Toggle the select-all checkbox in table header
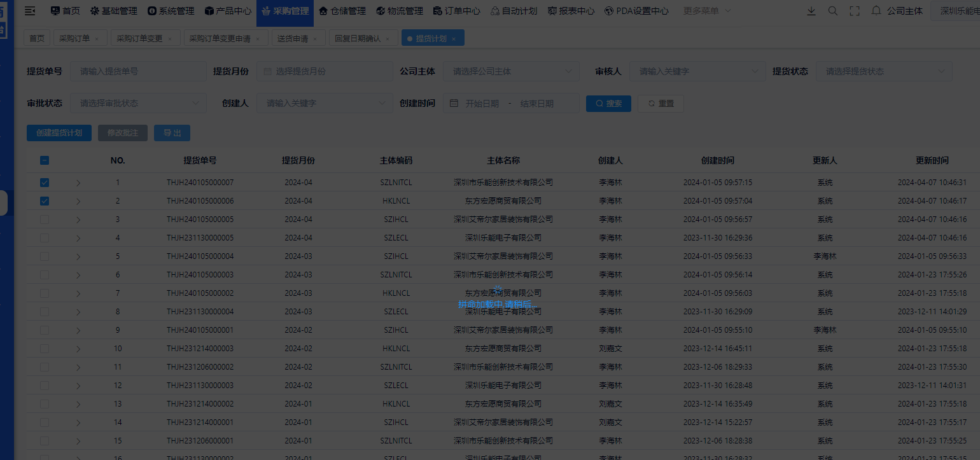980x460 pixels. [44, 160]
